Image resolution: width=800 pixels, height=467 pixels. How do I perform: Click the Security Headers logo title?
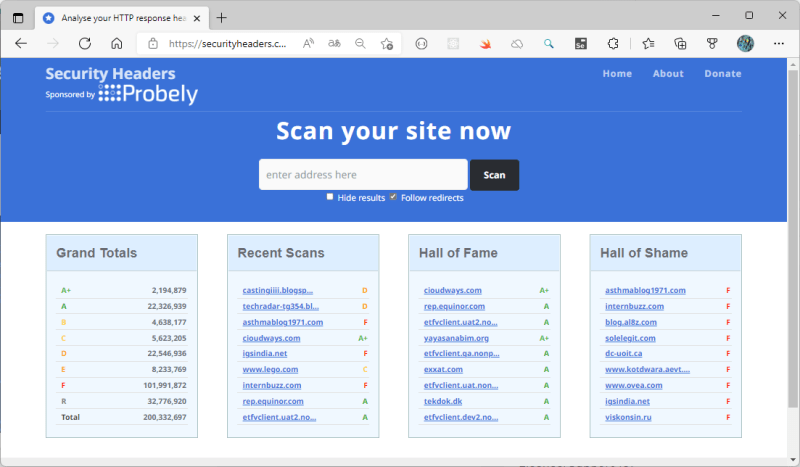(110, 73)
